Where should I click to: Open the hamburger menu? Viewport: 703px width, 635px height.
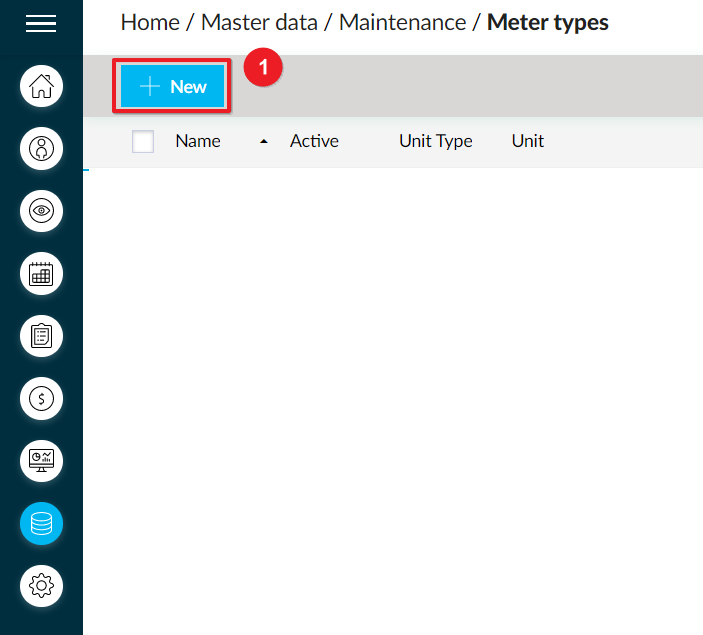click(41, 24)
